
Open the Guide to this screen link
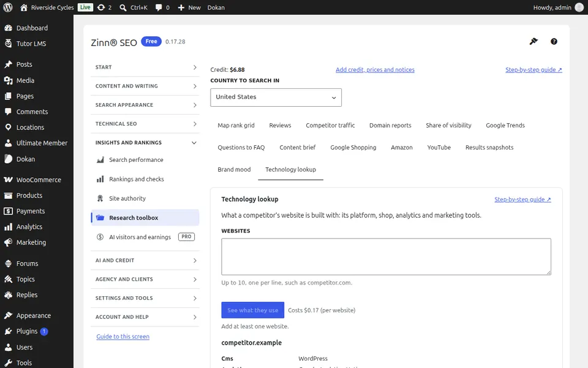point(123,337)
